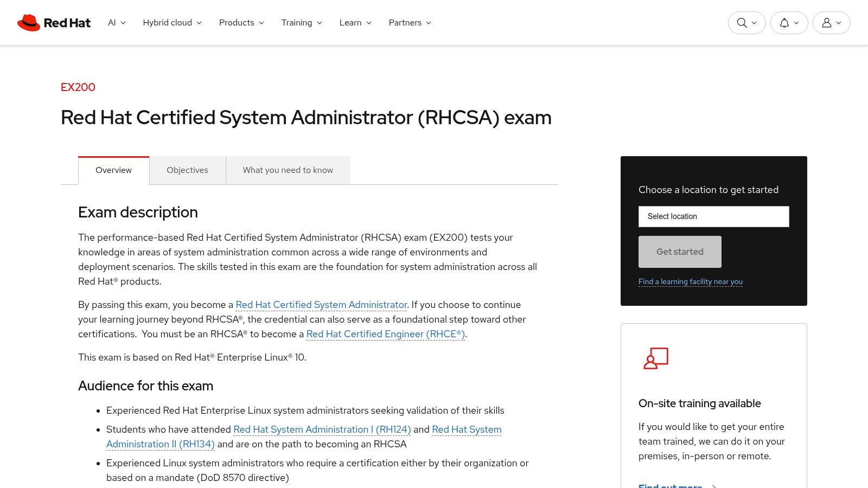This screenshot has width=868, height=488.
Task: Expand the Learn navigation menu
Action: pyautogui.click(x=355, y=23)
